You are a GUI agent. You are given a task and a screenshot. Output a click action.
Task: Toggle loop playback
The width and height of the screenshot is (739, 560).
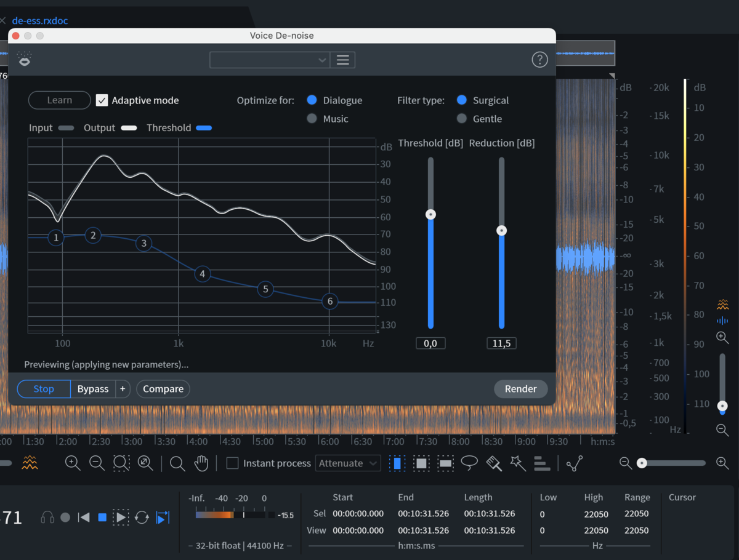tap(142, 518)
